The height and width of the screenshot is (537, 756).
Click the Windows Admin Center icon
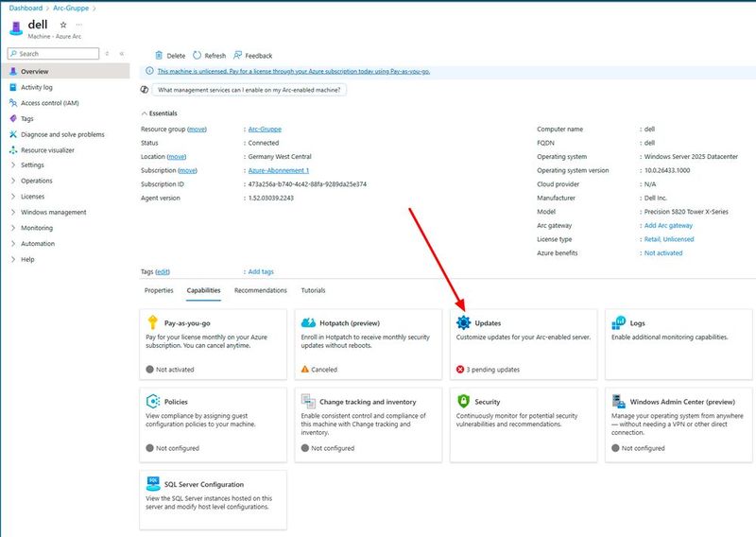click(619, 401)
